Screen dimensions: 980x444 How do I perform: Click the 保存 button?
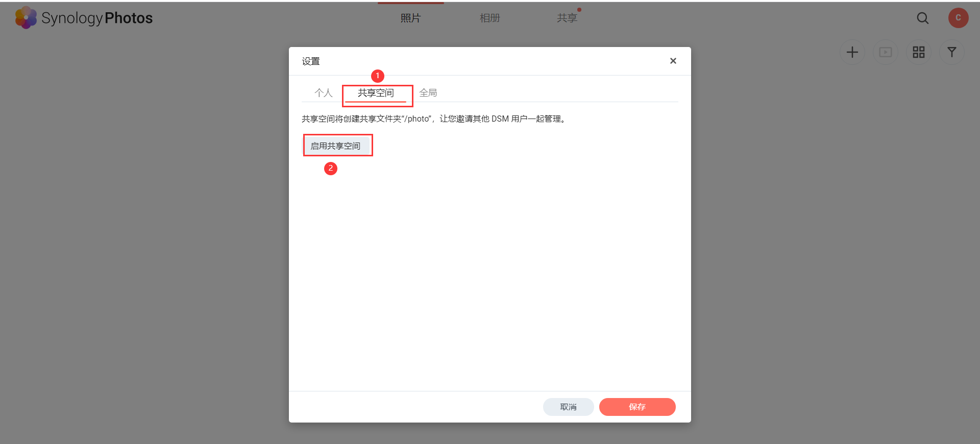tap(637, 407)
